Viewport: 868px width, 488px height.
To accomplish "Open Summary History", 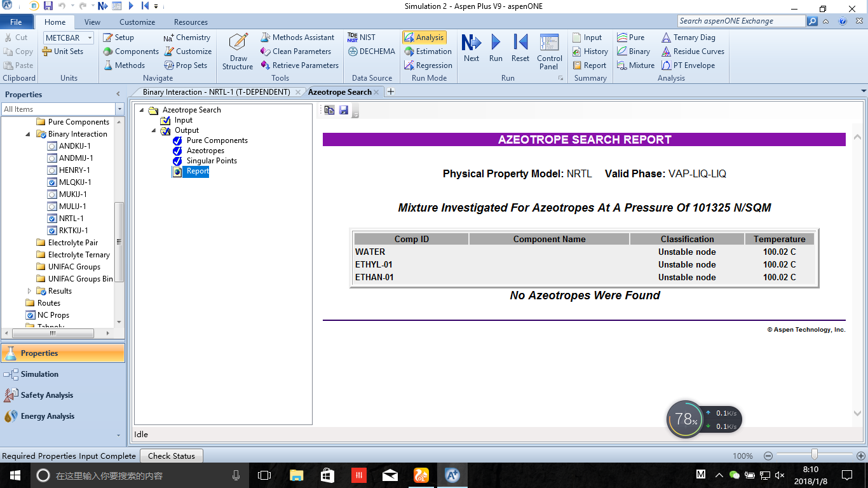I will 590,51.
